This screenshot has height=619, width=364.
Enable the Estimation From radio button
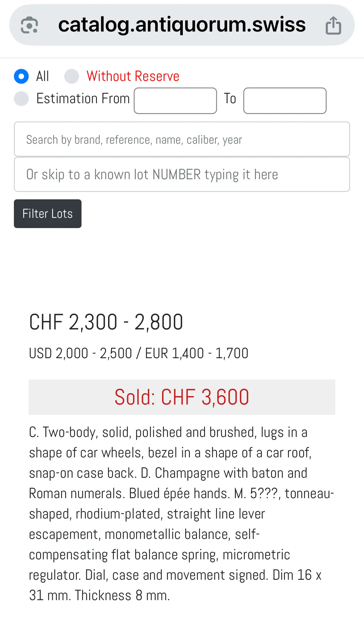coord(21,99)
